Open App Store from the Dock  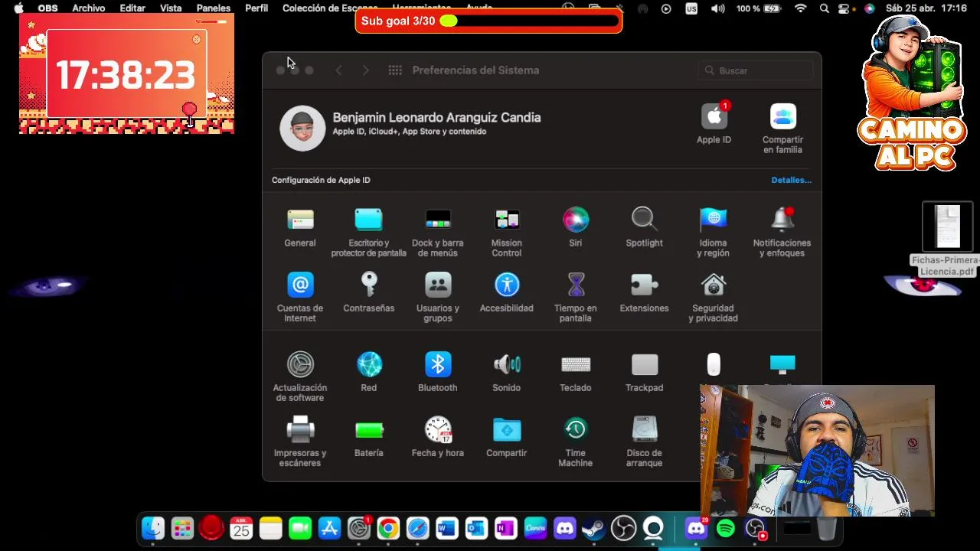point(329,528)
